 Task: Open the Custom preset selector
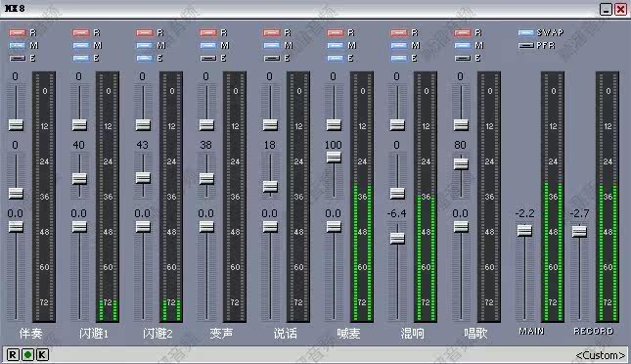tap(600, 355)
